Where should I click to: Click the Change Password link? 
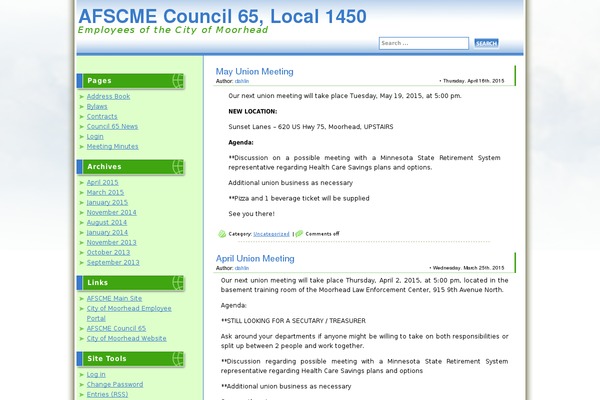pyautogui.click(x=115, y=385)
